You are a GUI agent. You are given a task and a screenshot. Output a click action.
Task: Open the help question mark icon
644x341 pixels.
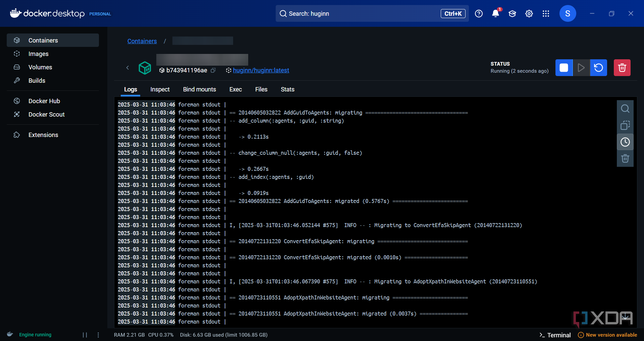479,13
